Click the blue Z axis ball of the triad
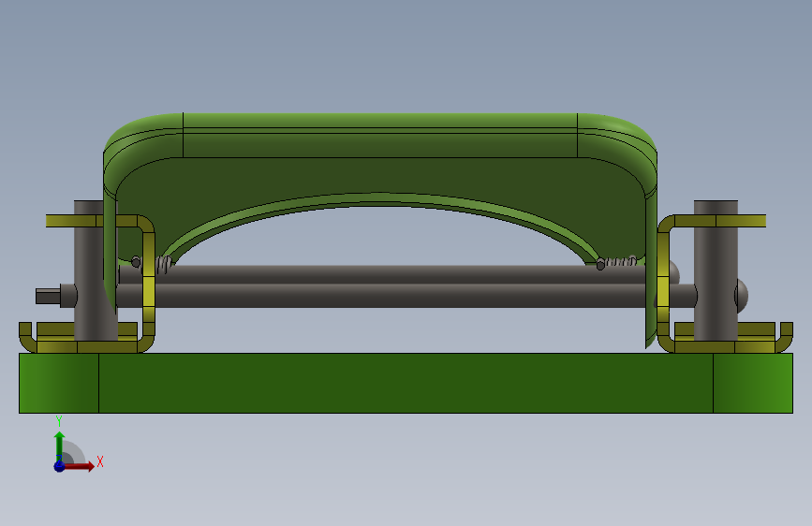The height and width of the screenshot is (526, 812). pyautogui.click(x=59, y=466)
